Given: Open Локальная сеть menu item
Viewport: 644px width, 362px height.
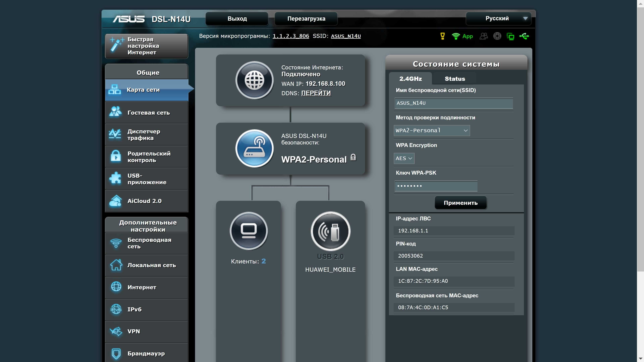Looking at the screenshot, I should tap(147, 265).
